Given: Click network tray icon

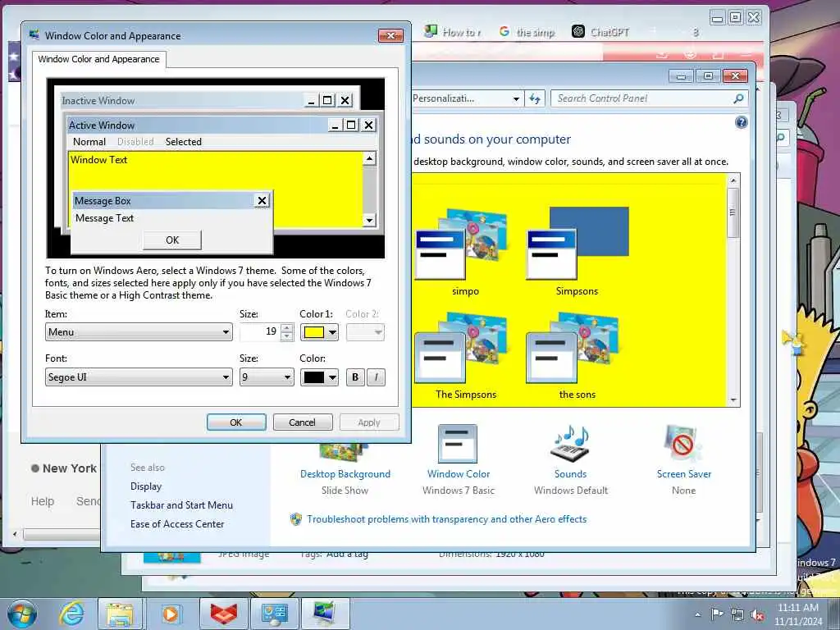Looking at the screenshot, I should [x=737, y=614].
